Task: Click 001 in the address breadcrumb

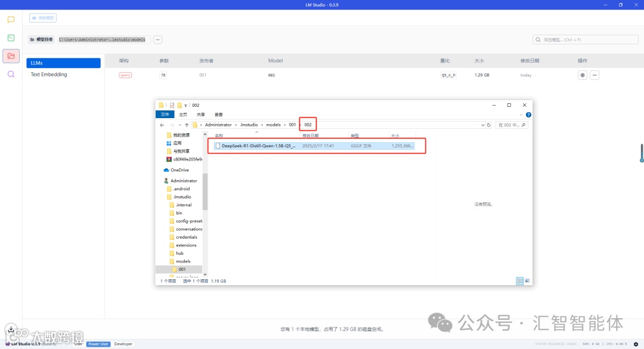Action: (292, 125)
